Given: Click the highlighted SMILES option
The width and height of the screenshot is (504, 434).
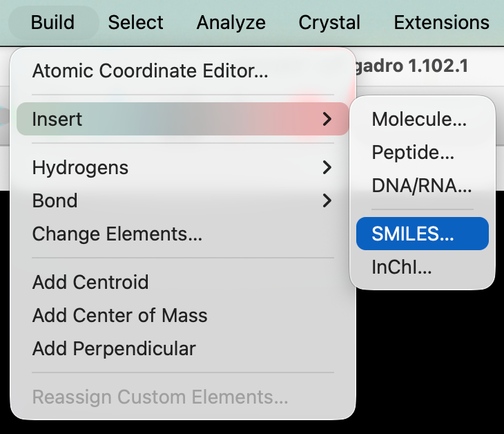Looking at the screenshot, I should pyautogui.click(x=413, y=234).
